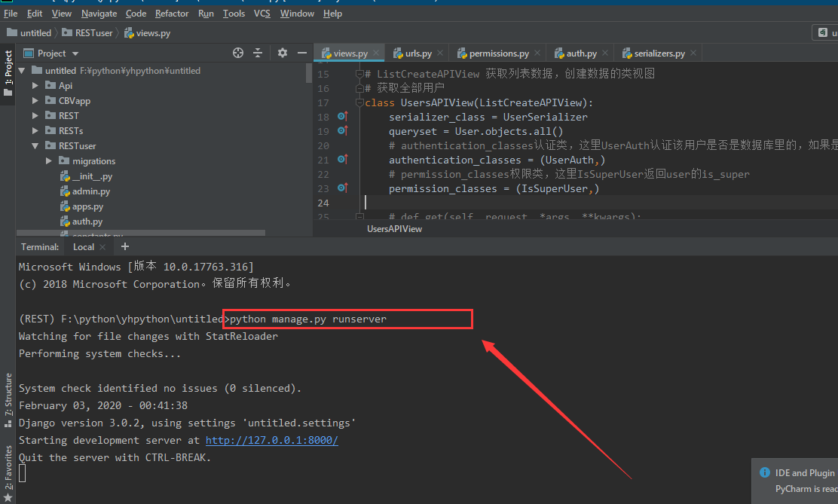838x504 pixels.
Task: Open the Project view dropdown
Action: [x=75, y=53]
